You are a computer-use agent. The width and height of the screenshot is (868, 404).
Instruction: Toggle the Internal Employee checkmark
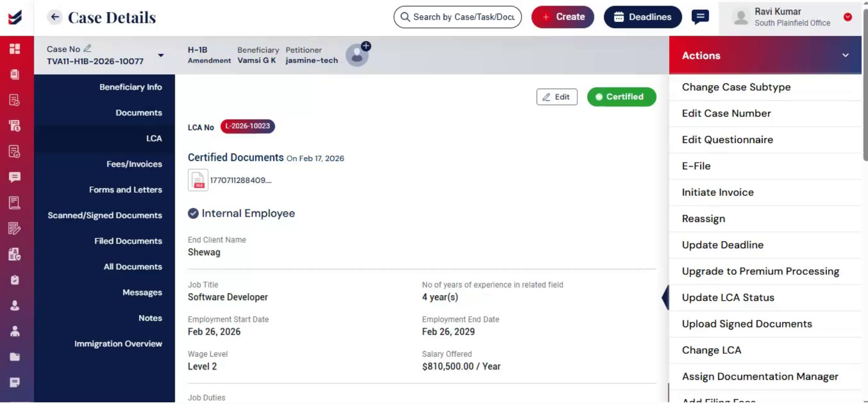(193, 213)
